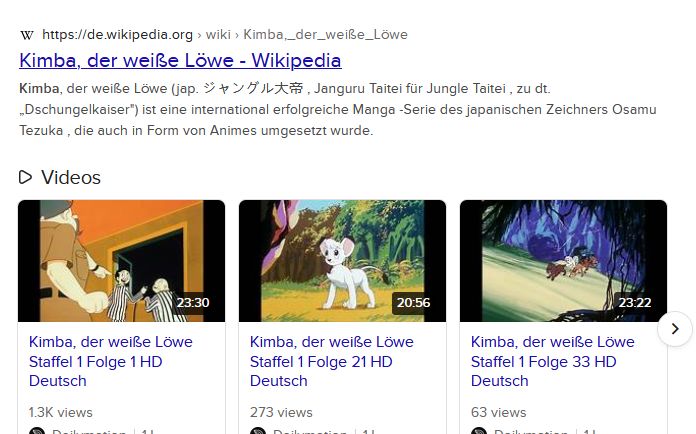
Task: Open 'Staffel 1 Folge 1 HD Deutsch' video title
Action: 111,361
